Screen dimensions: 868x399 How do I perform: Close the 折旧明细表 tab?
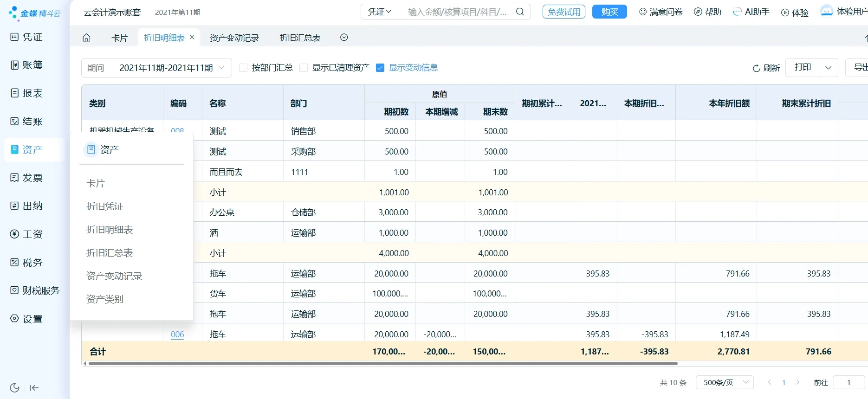click(192, 37)
